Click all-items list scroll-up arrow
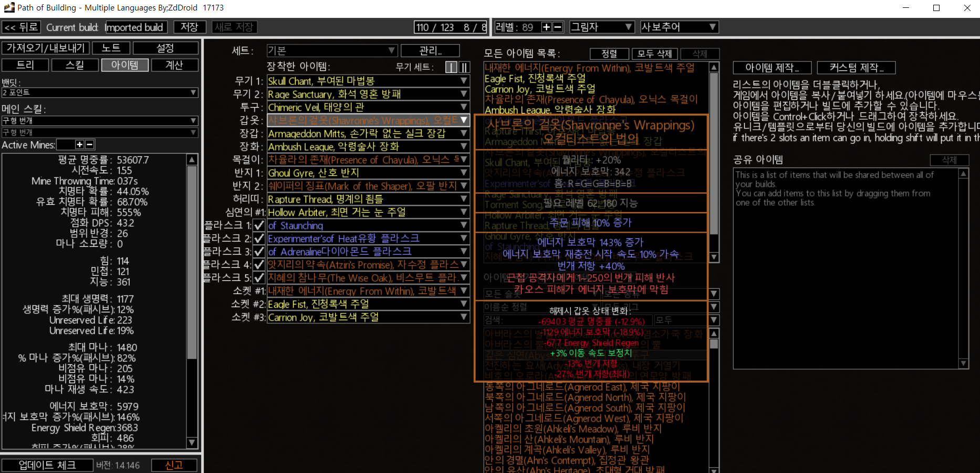Screen dimensions: 980x473 coord(714,67)
